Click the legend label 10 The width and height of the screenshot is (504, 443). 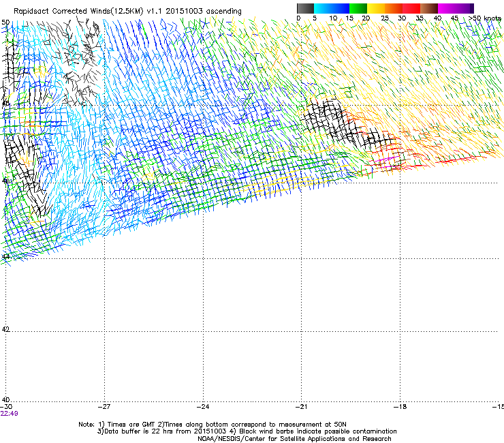coord(333,18)
